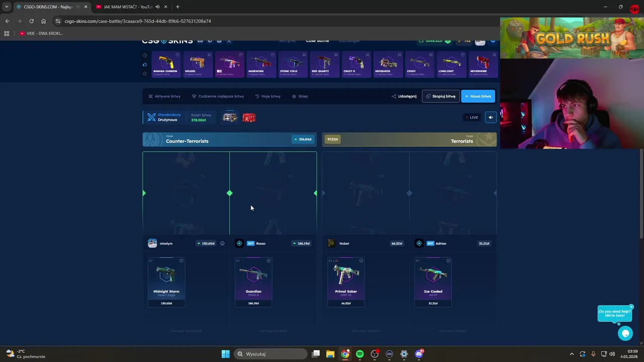Click the crossed swords battle mode icon
This screenshot has width=644, height=362.
coord(151,117)
